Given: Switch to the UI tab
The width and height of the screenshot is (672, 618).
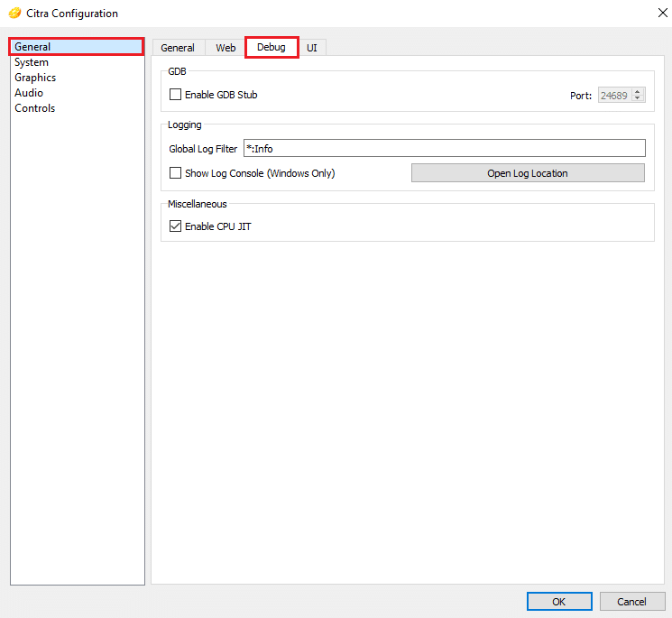Looking at the screenshot, I should point(312,48).
